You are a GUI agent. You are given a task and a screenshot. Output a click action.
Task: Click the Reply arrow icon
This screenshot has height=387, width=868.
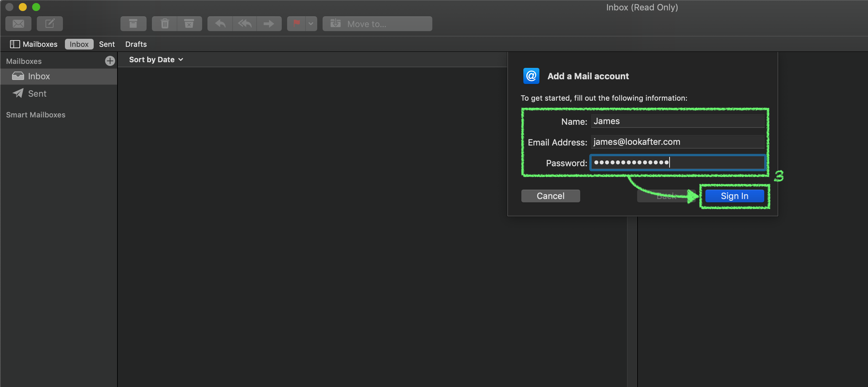pos(220,23)
